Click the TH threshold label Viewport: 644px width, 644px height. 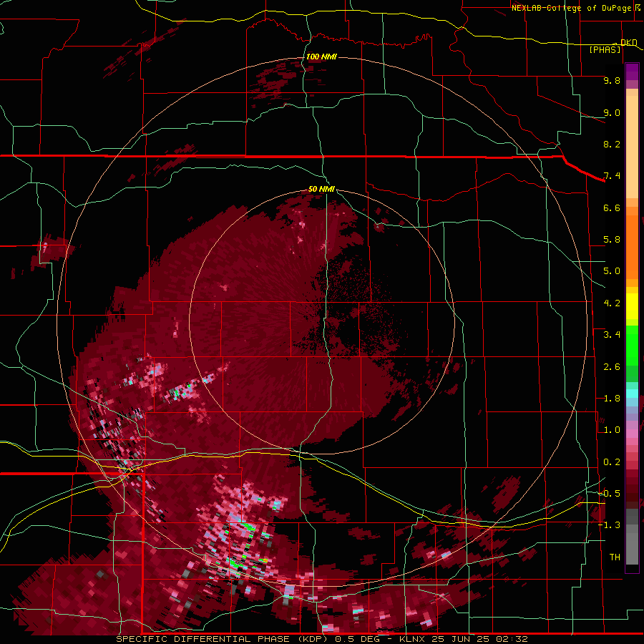(x=615, y=557)
